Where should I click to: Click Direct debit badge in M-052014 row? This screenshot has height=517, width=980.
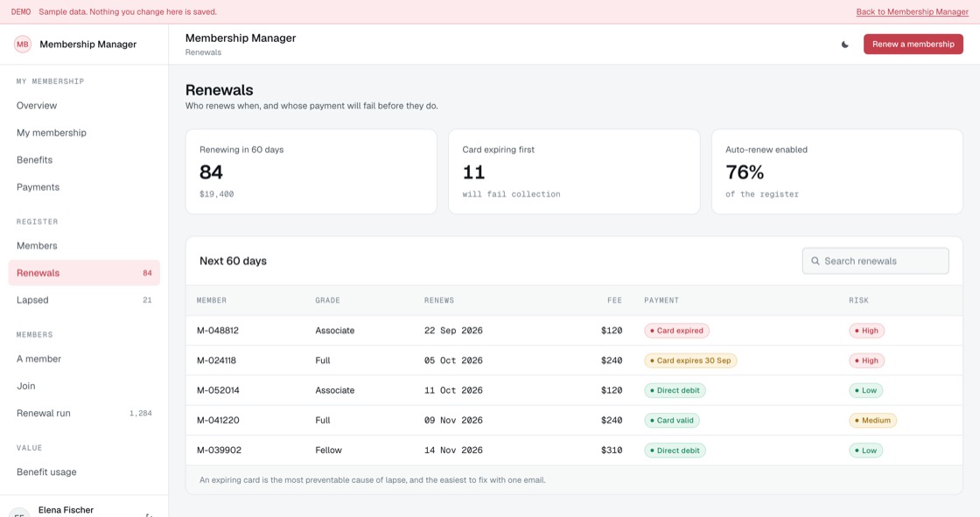675,391
